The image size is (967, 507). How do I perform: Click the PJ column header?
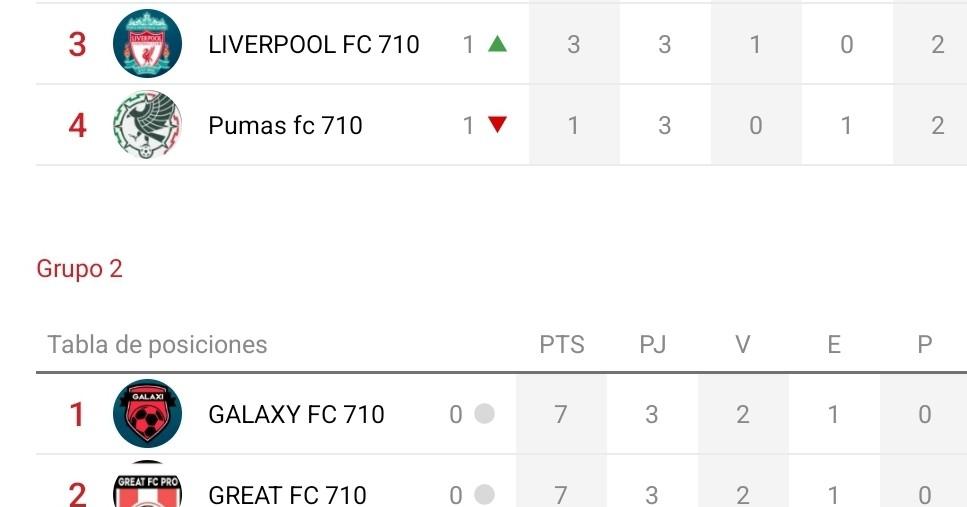(x=653, y=345)
